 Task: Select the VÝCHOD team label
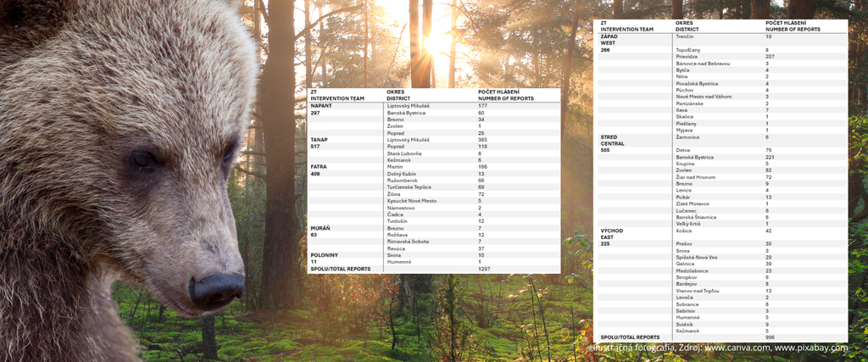[612, 231]
